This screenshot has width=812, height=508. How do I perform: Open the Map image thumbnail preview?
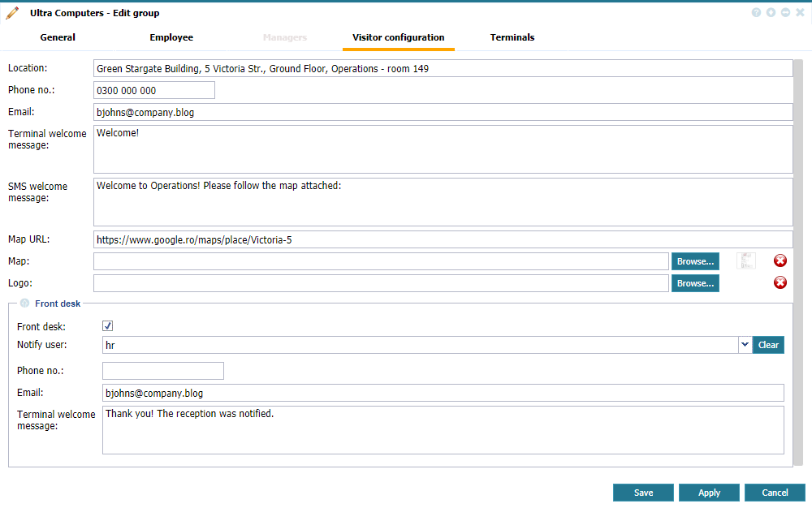click(x=745, y=260)
